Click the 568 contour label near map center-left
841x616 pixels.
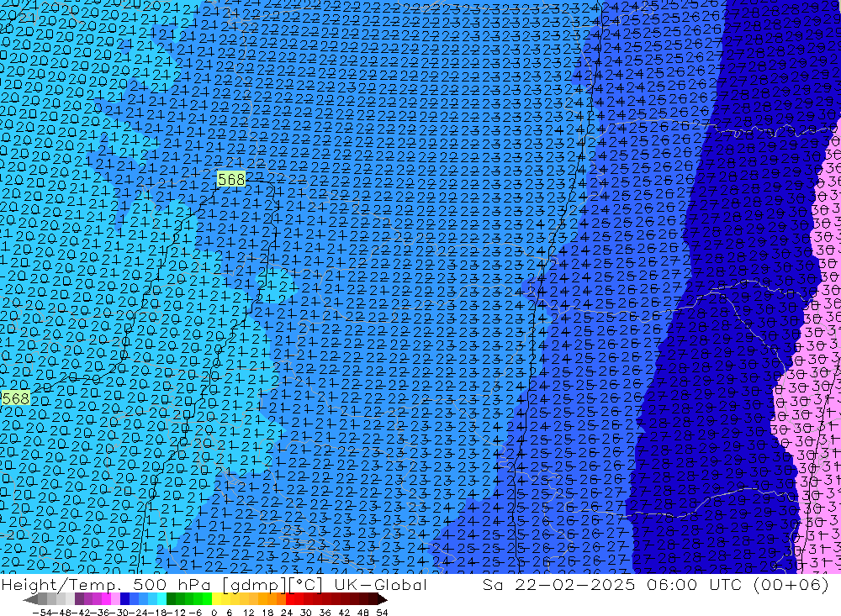click(x=231, y=179)
